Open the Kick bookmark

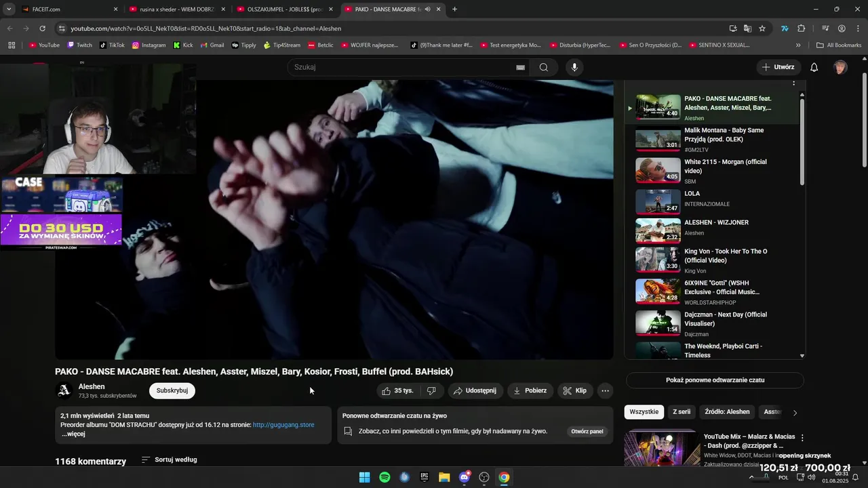(183, 45)
